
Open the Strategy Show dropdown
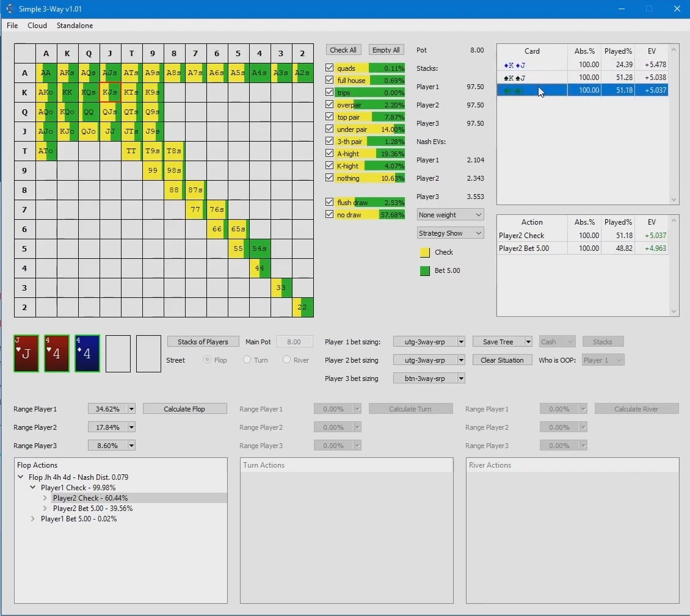coord(450,233)
